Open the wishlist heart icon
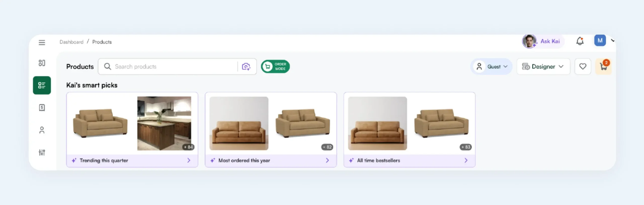This screenshot has width=644, height=205. tap(583, 66)
